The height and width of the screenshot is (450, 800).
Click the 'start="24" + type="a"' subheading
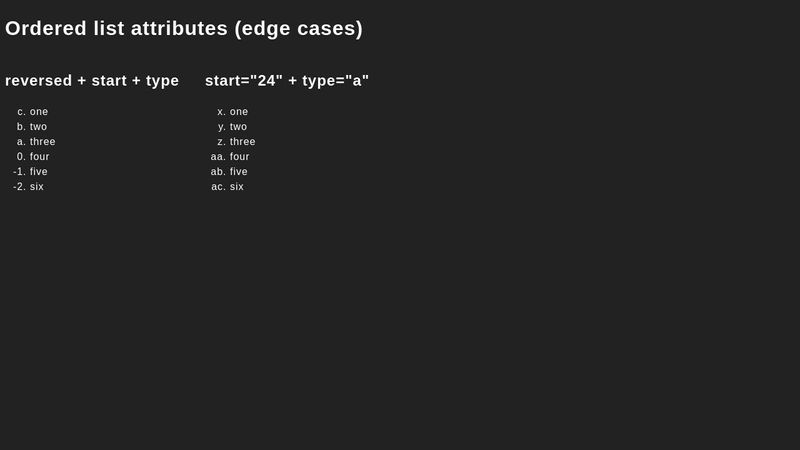[287, 81]
